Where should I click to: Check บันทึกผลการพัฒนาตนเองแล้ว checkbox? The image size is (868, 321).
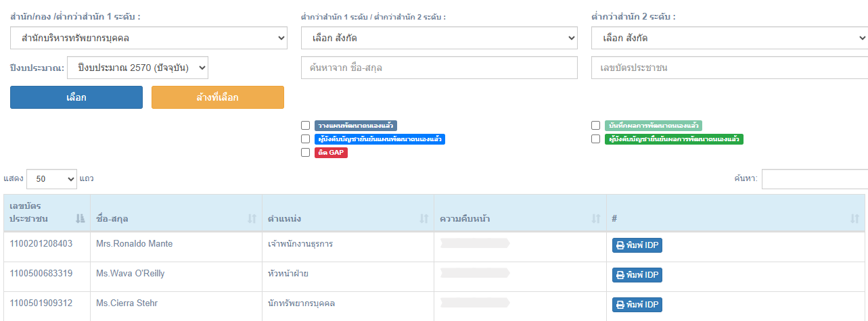pyautogui.click(x=596, y=126)
